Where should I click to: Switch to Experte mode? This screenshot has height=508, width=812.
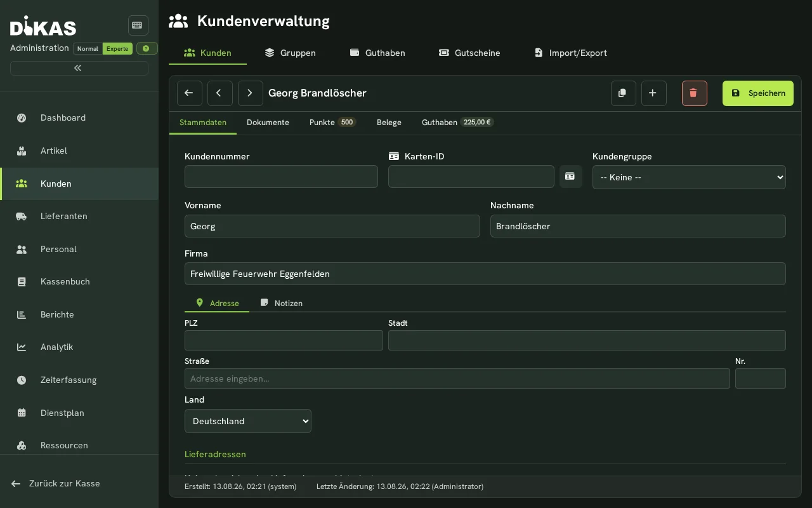(x=117, y=48)
